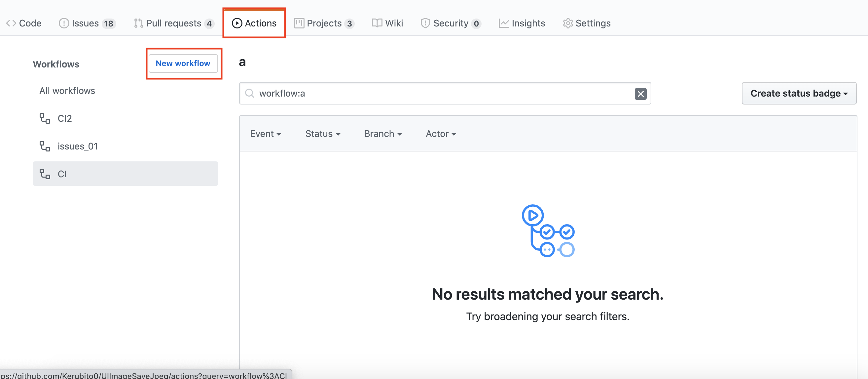Open the Projects tab

pyautogui.click(x=324, y=23)
